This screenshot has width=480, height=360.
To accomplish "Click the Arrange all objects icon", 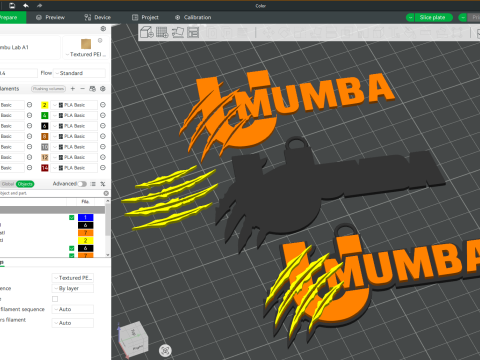I will [193, 32].
